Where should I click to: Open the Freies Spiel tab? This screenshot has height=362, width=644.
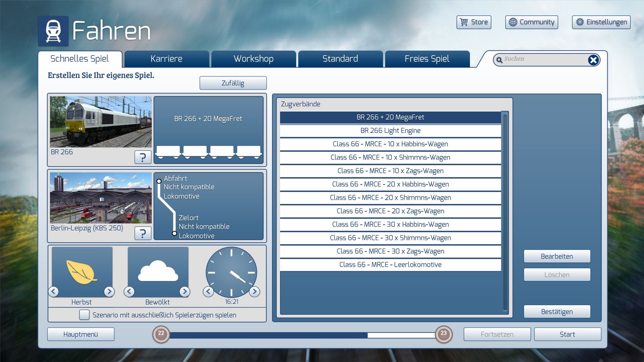click(427, 59)
